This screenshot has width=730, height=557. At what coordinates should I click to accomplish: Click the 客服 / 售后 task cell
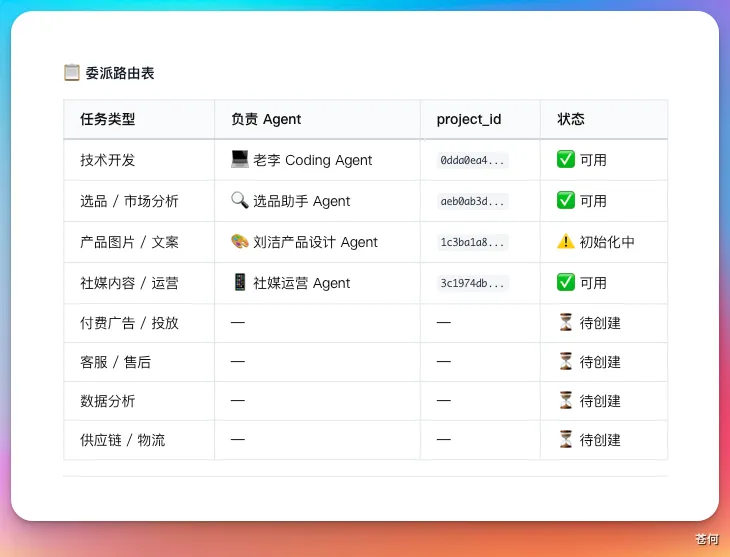click(115, 362)
